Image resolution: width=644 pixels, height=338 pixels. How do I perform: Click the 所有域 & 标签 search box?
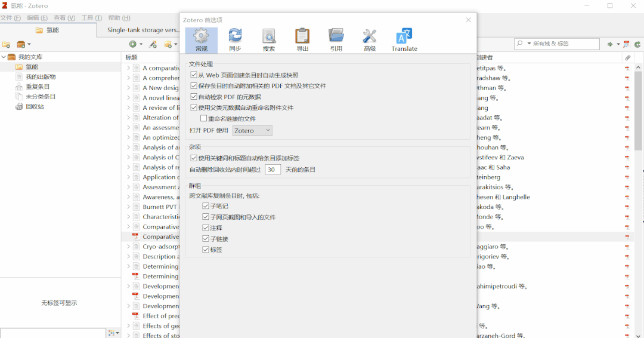coord(557,44)
